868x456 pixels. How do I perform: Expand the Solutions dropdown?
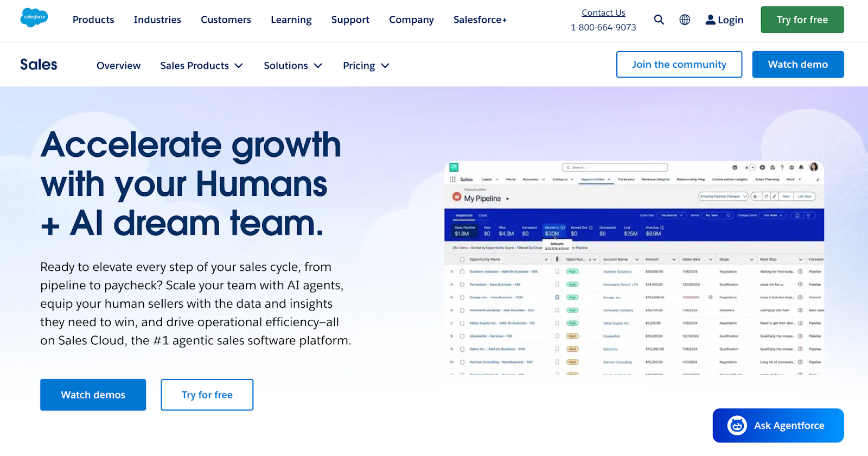[x=293, y=66]
